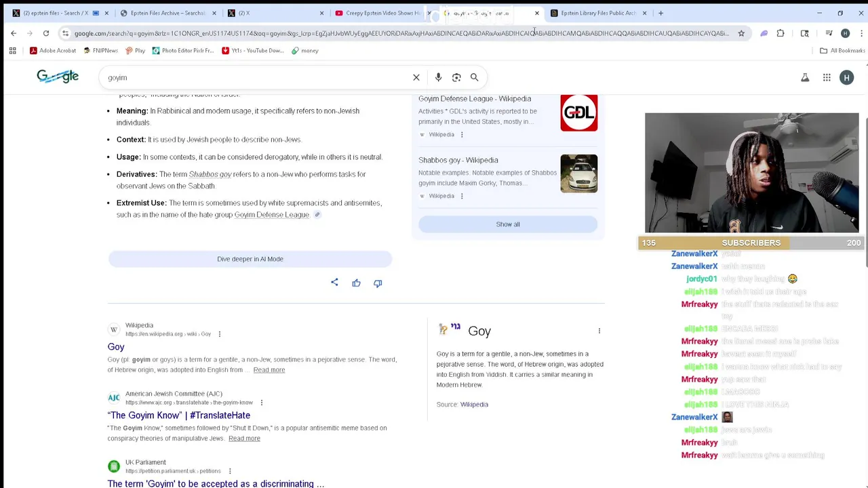This screenshot has height=488, width=868.
Task: Open more options for AJC result
Action: click(x=261, y=403)
